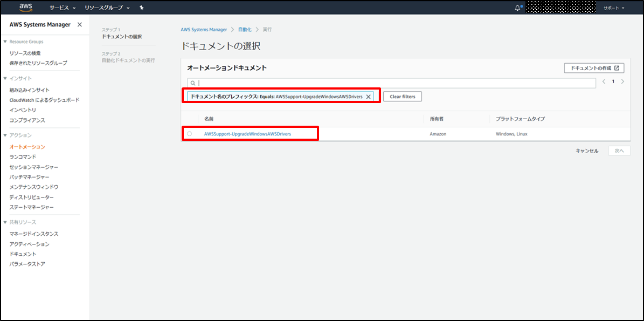Image resolution: width=644 pixels, height=321 pixels.
Task: Open パラメータストア in the sidebar
Action: point(27,264)
